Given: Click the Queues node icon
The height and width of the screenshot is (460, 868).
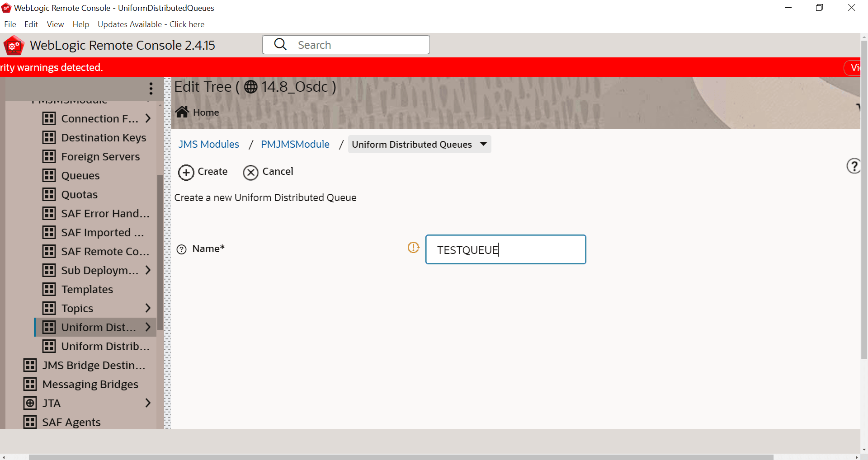Looking at the screenshot, I should point(49,175).
